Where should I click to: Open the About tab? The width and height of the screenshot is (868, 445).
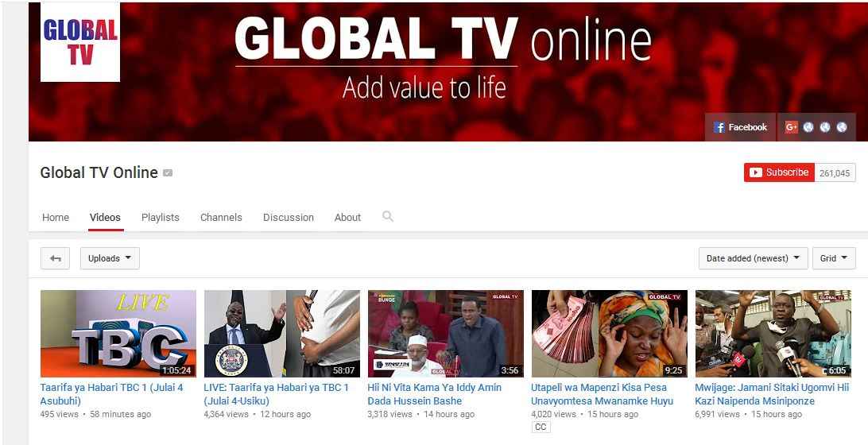(x=347, y=218)
